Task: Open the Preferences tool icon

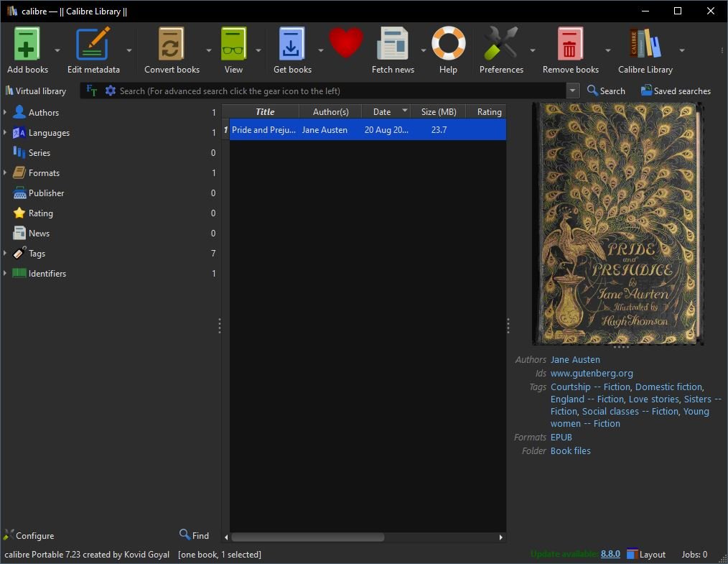Action: click(x=500, y=45)
